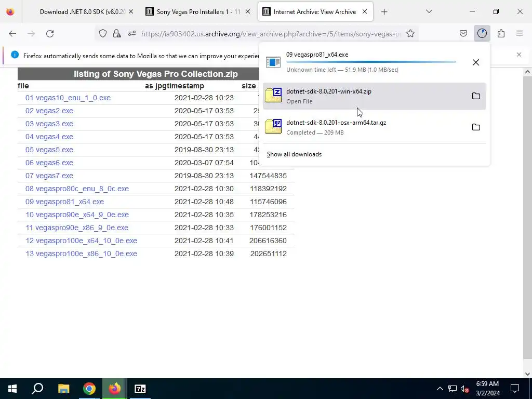Screen dimensions: 532x399
Task: Expand the list all tabs dropdown
Action: [429, 11]
